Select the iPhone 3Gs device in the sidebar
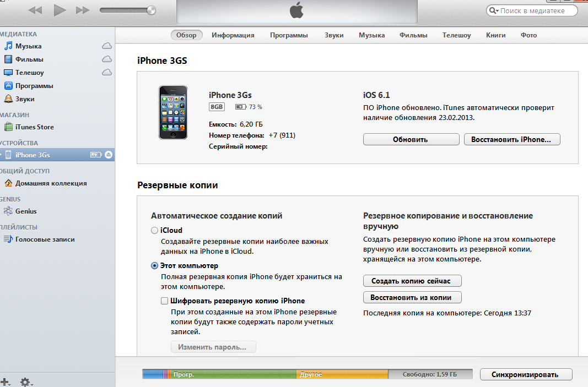588x387 pixels. pos(57,155)
